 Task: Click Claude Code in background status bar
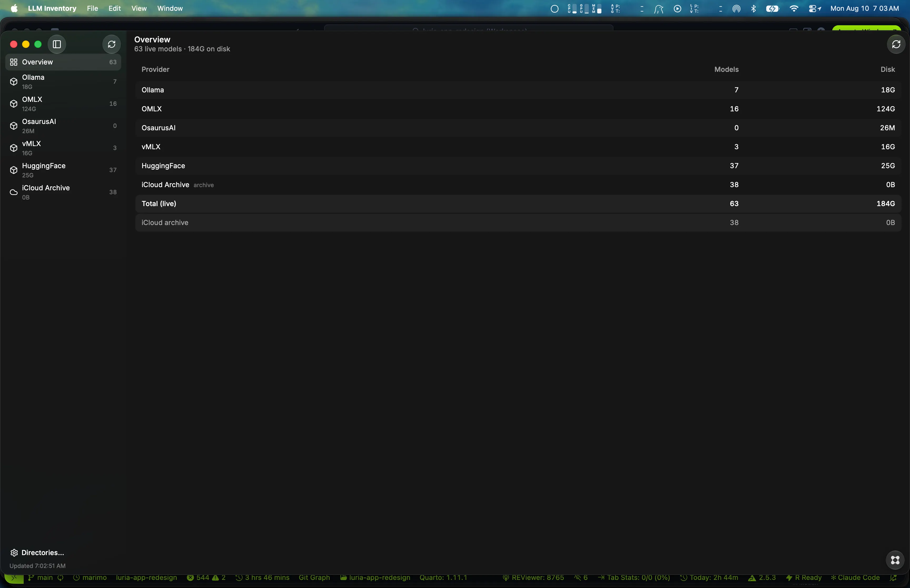pyautogui.click(x=855, y=578)
